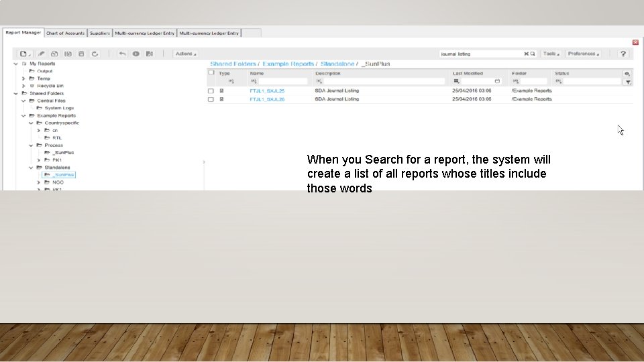Click the Delete trash icon in toolbar
The width and height of the screenshot is (644, 362).
(81, 54)
